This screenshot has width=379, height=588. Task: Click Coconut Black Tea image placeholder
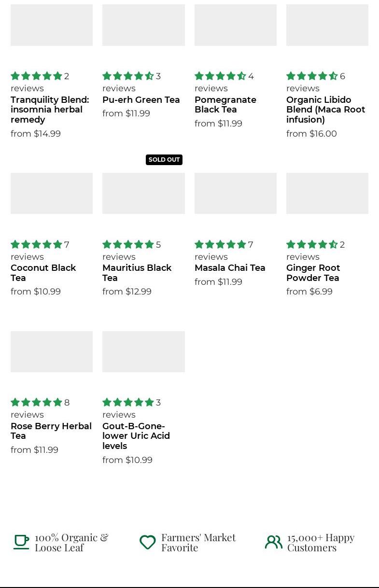52,193
